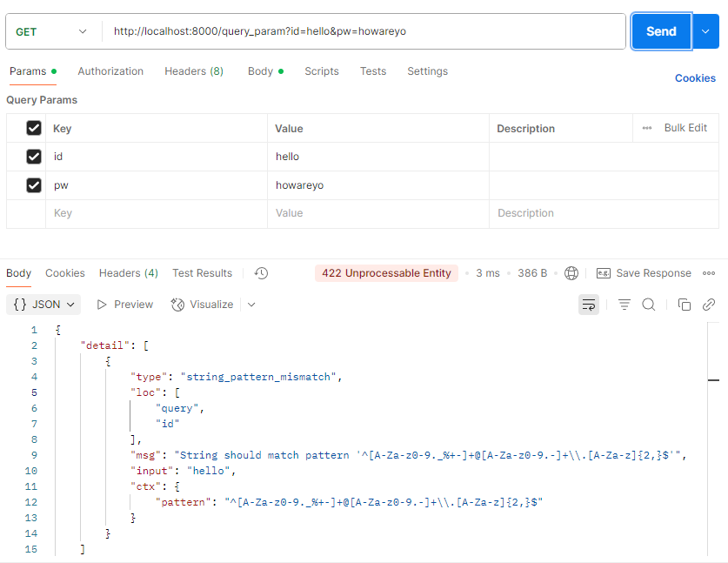Click the 3 ms response time
This screenshot has height=563, width=728.
[x=487, y=273]
